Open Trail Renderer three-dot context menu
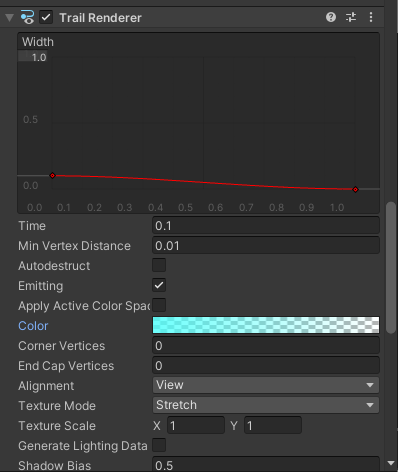The width and height of the screenshot is (398, 472). click(x=371, y=17)
